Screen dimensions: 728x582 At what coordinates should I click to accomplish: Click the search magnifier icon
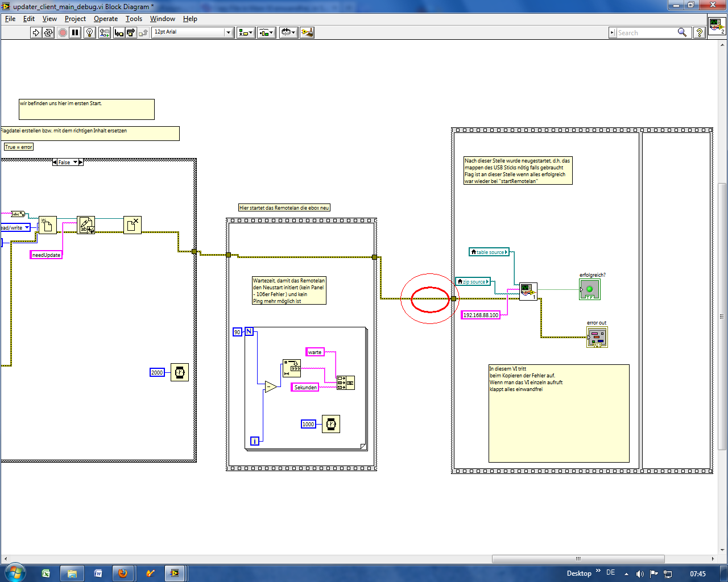pos(682,32)
